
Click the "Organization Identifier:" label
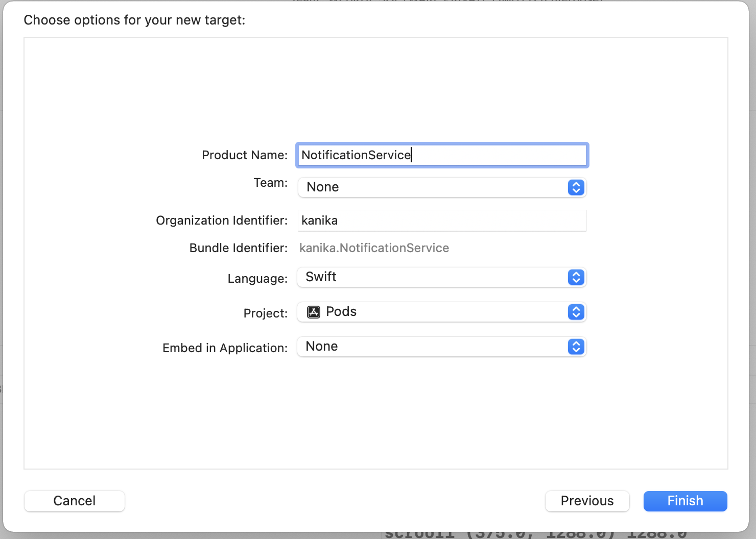coord(222,220)
